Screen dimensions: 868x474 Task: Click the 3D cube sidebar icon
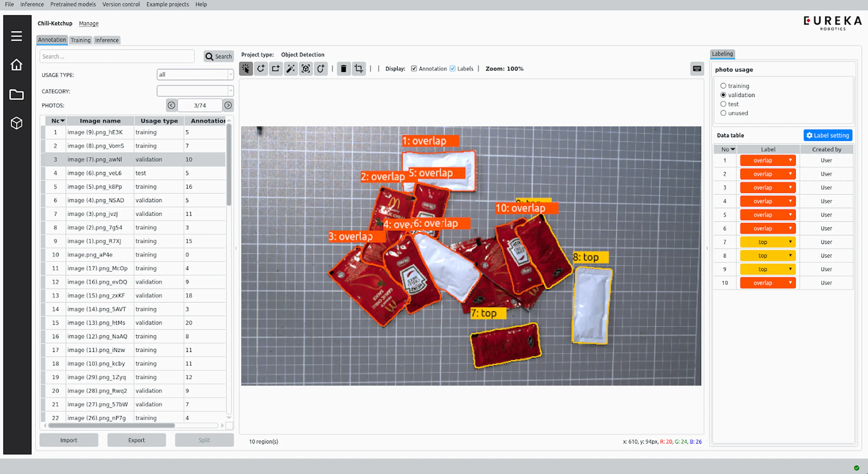pyautogui.click(x=17, y=123)
